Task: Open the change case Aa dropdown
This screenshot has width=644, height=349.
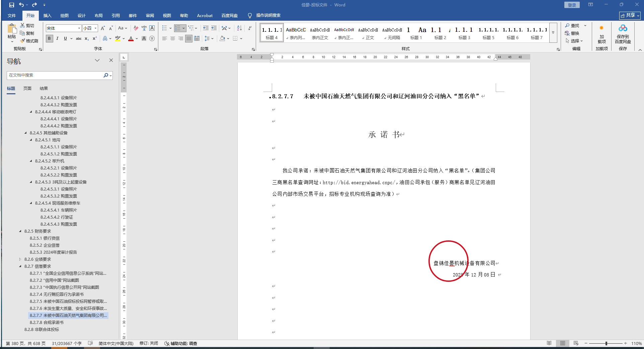Action: coord(123,28)
